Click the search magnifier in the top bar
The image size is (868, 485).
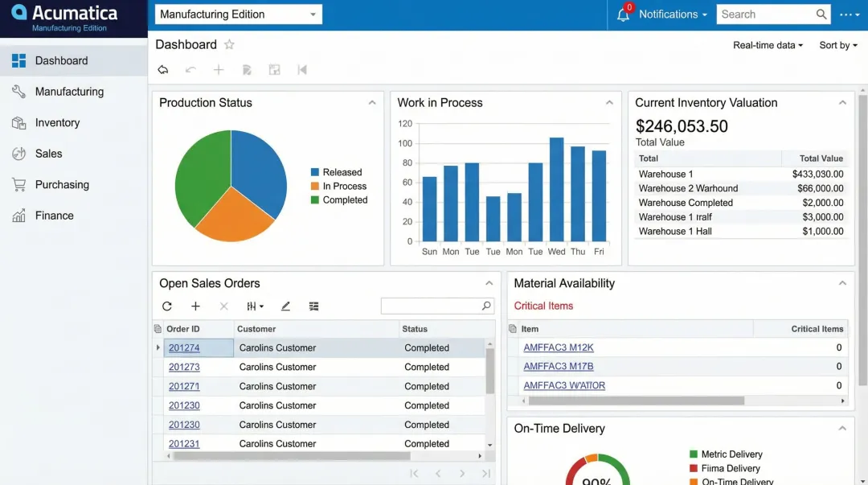tap(821, 14)
